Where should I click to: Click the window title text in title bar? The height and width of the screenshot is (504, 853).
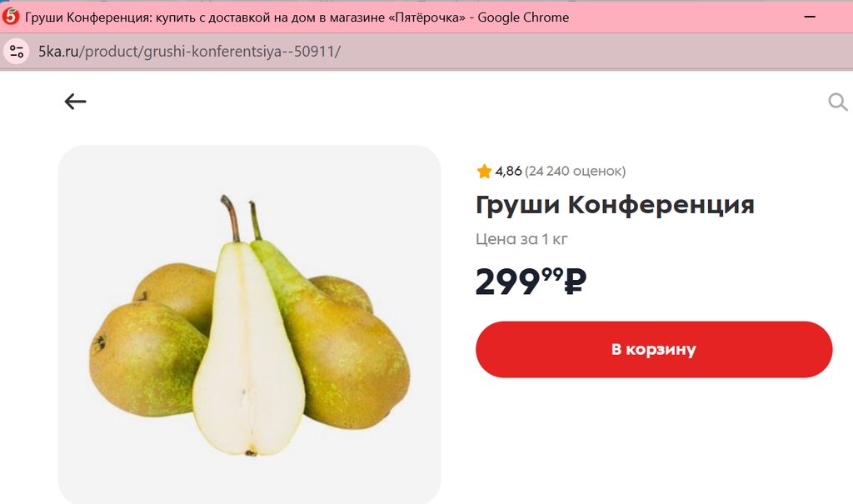click(x=297, y=17)
